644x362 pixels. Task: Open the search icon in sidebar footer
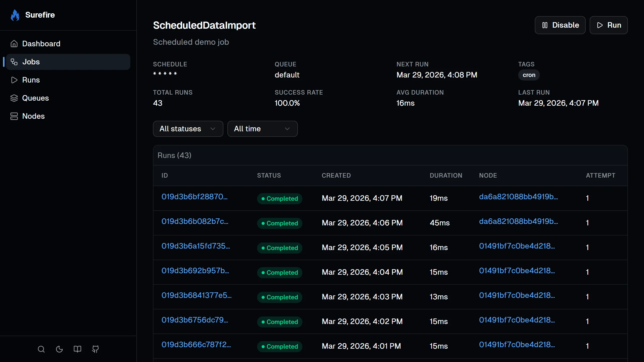(41, 349)
